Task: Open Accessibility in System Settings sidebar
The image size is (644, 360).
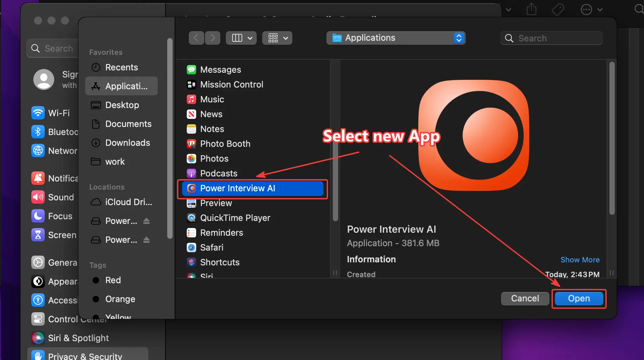Action: (x=54, y=300)
